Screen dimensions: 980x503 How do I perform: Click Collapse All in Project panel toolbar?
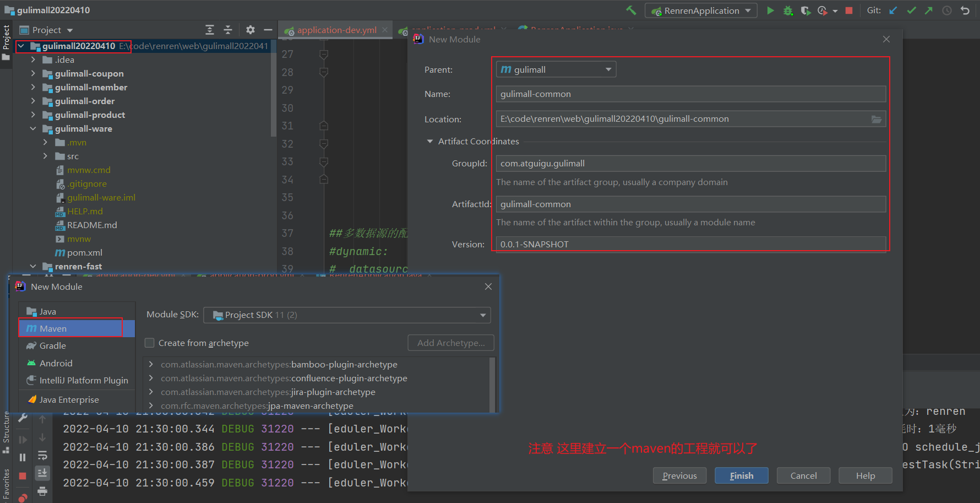(x=228, y=30)
